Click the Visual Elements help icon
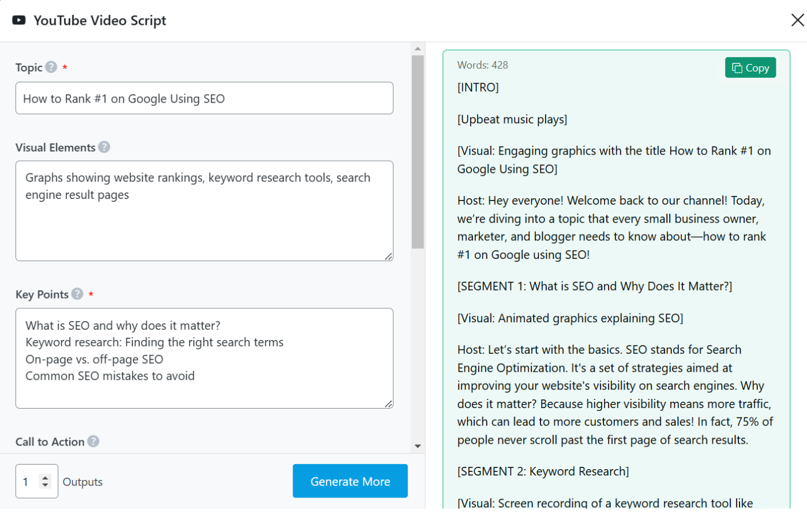The height and width of the screenshot is (532, 807). click(104, 147)
